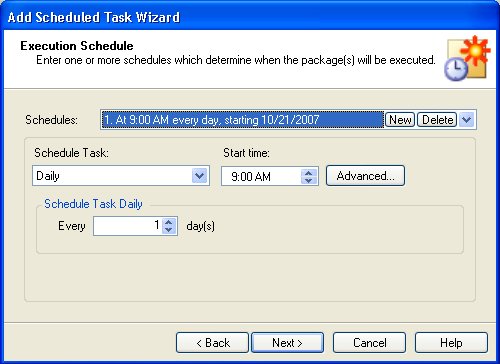Open Help for the wizard
This screenshot has height=364, width=500.
[451, 342]
